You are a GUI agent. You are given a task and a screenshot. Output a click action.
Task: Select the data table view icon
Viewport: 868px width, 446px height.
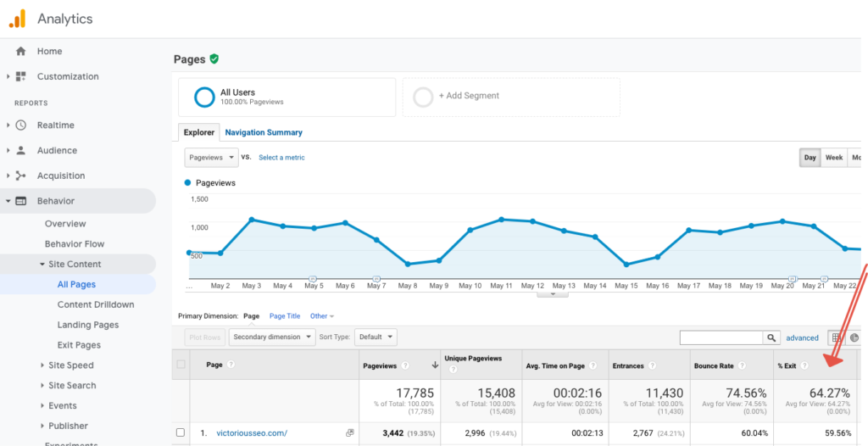[837, 337]
